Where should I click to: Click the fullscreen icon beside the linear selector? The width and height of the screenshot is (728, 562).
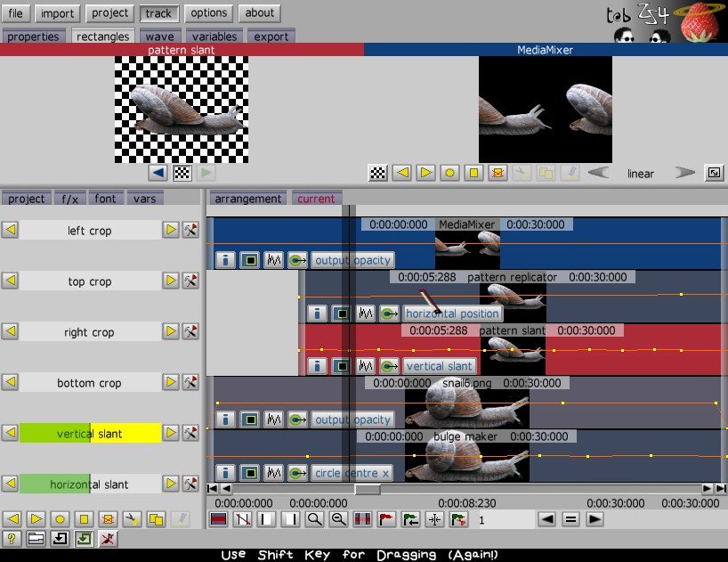(713, 173)
